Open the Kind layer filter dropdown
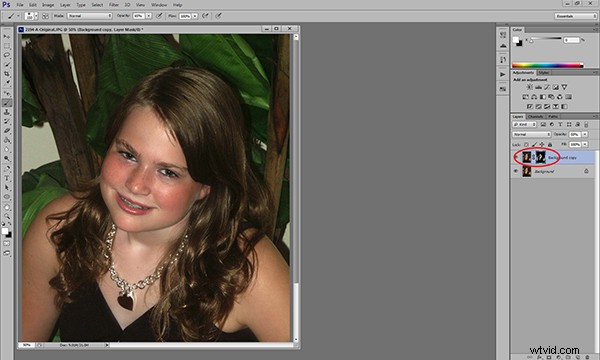Viewport: 600px width, 360px height. pyautogui.click(x=524, y=125)
